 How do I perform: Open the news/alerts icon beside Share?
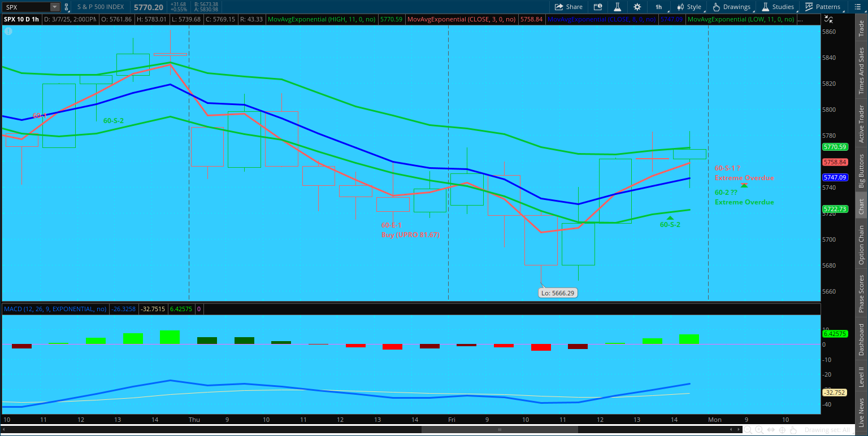[x=598, y=7]
